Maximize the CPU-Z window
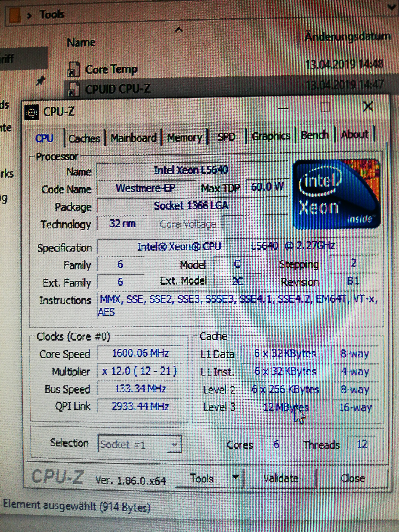The image size is (399, 532). pos(325,107)
